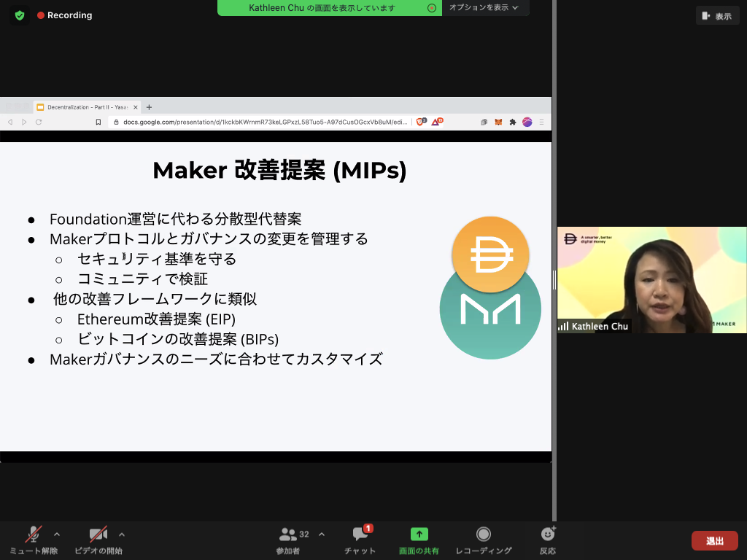Click the text Makerプロトコルとガバナンスの変更を管理する
Viewport: 747px width, 560px height.
tap(209, 239)
